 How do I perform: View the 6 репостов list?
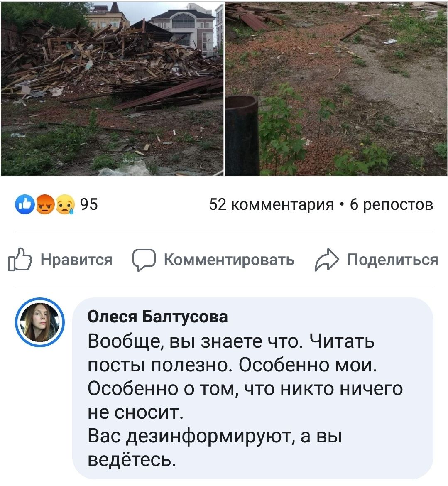coord(391,204)
